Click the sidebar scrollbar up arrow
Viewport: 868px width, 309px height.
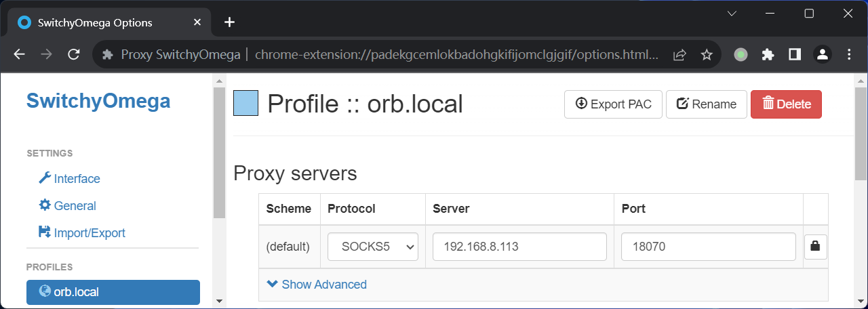[218, 81]
